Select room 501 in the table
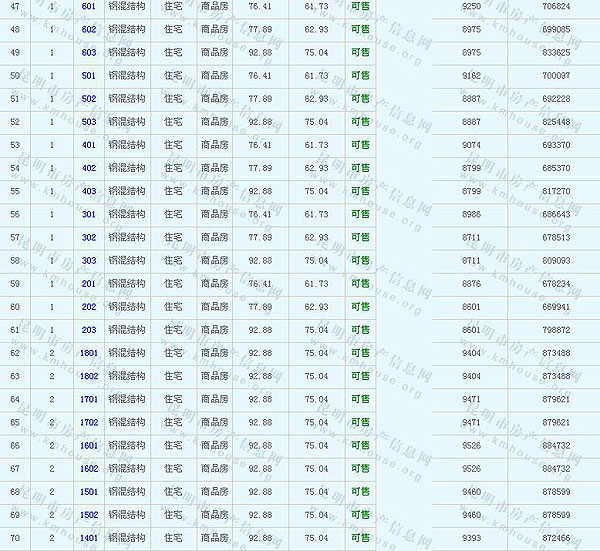Screen dimensions: 600x551 (89, 76)
